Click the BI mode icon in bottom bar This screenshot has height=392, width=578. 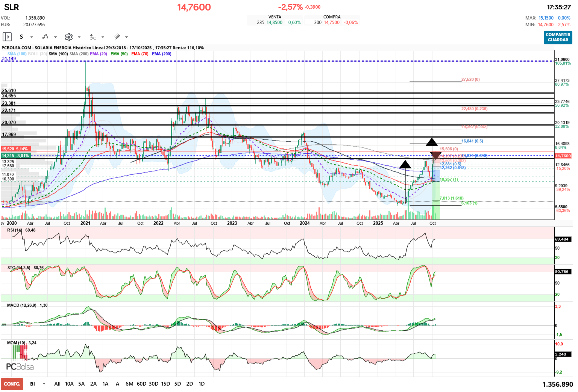[x=33, y=384]
